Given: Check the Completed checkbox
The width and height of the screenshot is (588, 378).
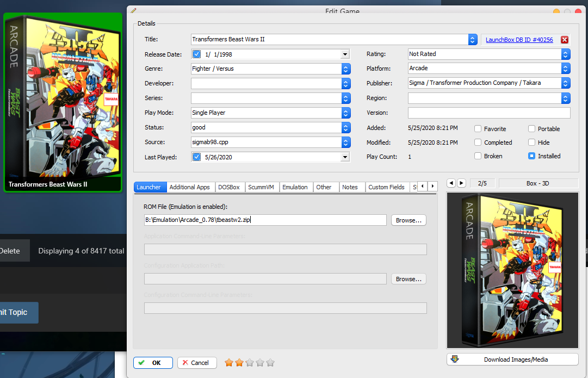Looking at the screenshot, I should pos(478,142).
